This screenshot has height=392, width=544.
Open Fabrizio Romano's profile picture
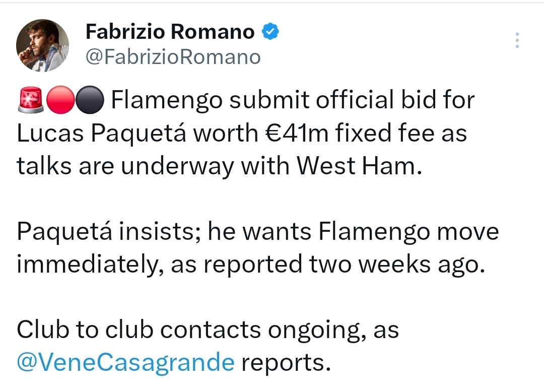42,46
